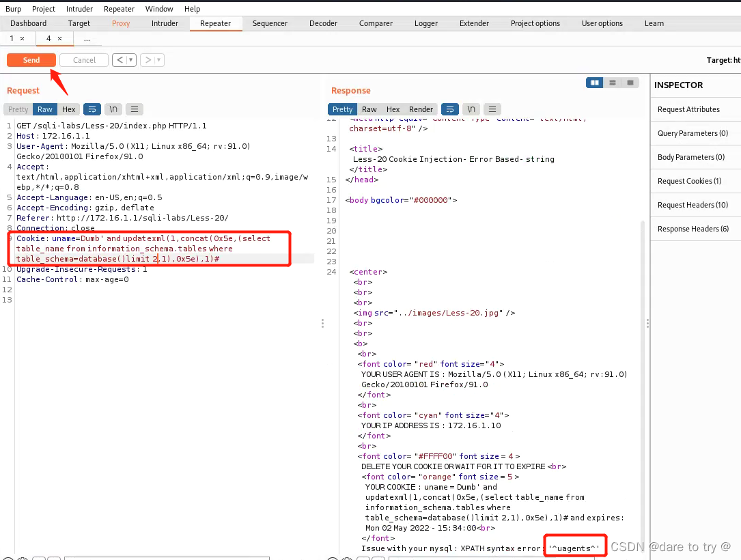The width and height of the screenshot is (741, 560).
Task: Open the forward history dropdown arrow
Action: click(x=158, y=60)
